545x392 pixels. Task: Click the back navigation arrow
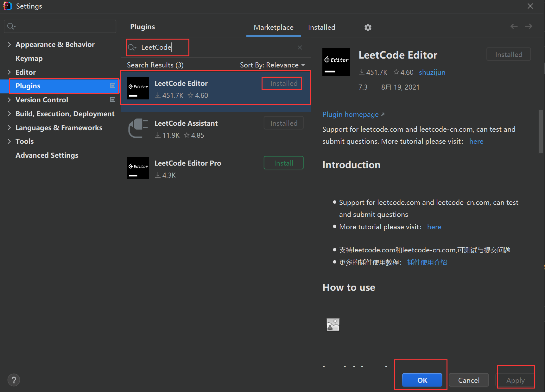coord(514,26)
